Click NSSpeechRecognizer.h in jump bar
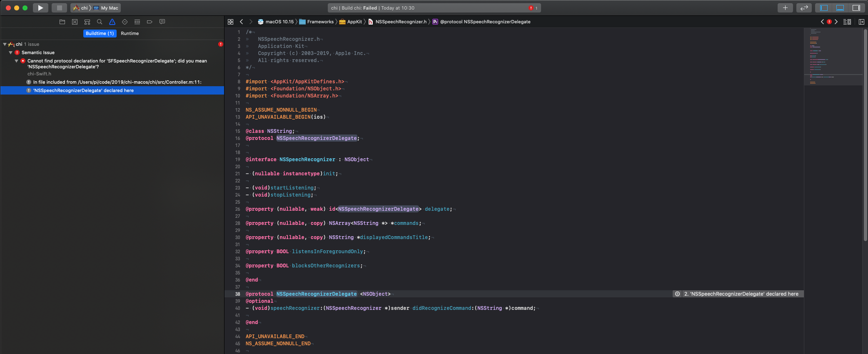The width and height of the screenshot is (868, 354). [x=397, y=22]
